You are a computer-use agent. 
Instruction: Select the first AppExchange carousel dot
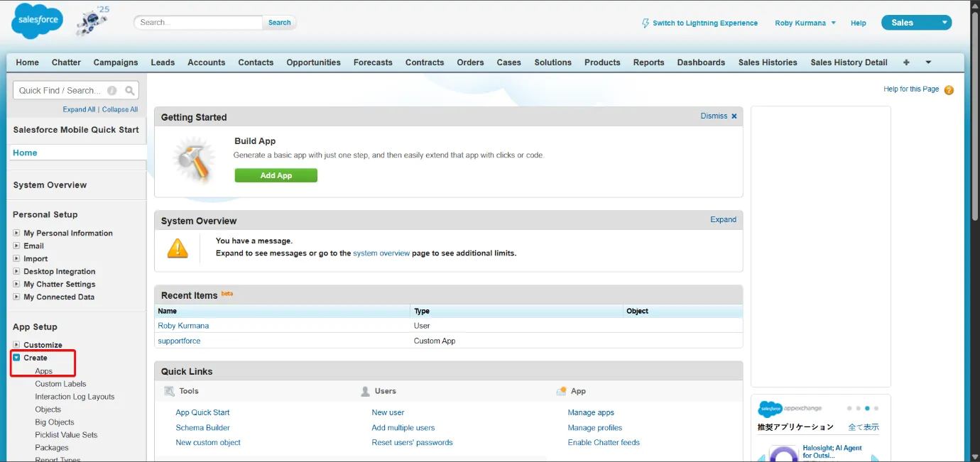click(x=849, y=409)
